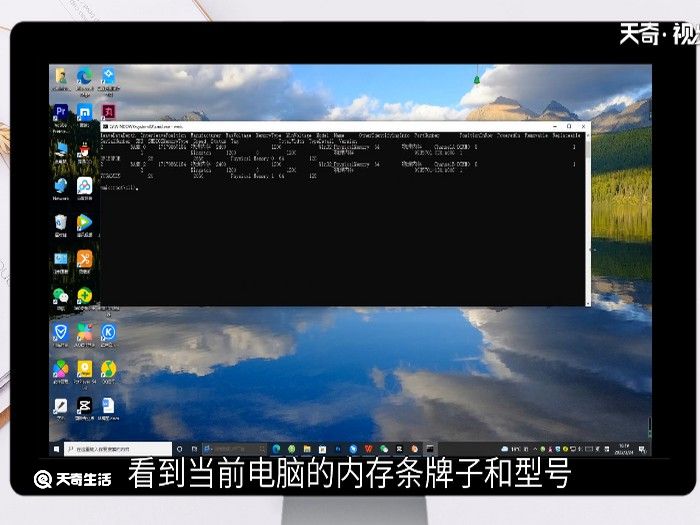Open the orange scissors app shortcut
Viewport: 700px width, 525px height.
pos(84,262)
